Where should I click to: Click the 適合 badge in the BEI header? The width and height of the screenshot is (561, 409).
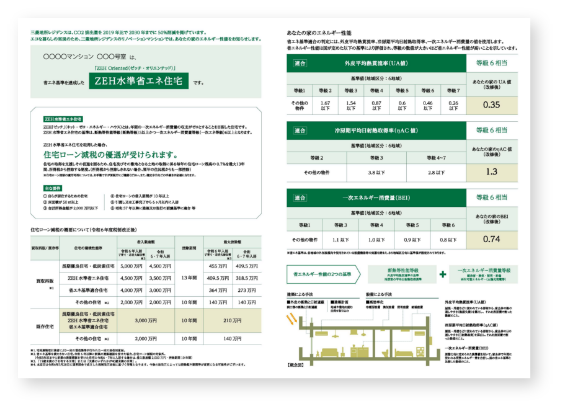coord(300,198)
